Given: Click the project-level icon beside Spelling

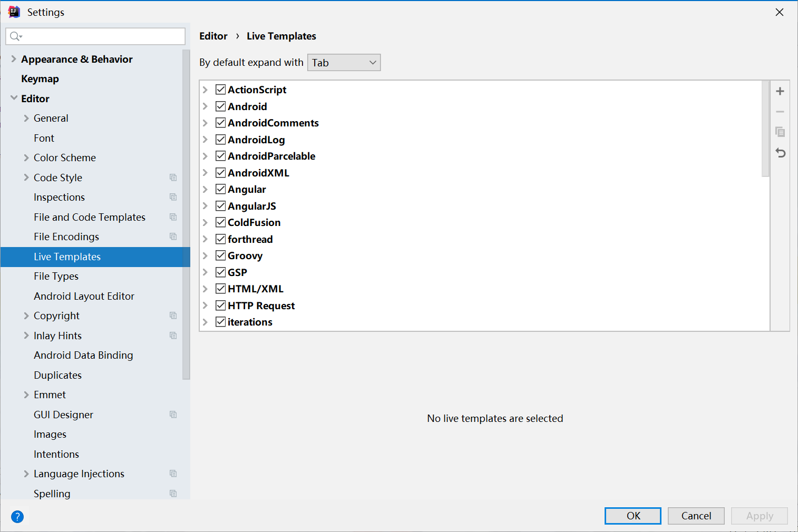Looking at the screenshot, I should point(173,494).
